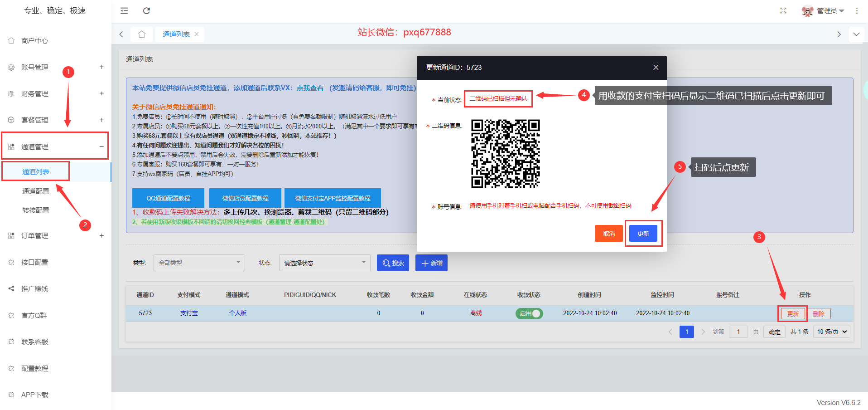Click the 推广赚钱 share icon
The height and width of the screenshot is (410, 868).
click(11, 288)
